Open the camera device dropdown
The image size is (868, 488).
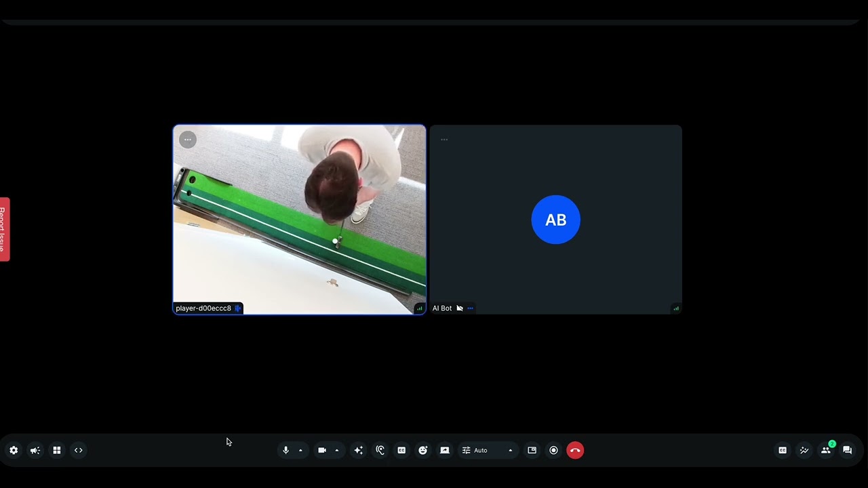(x=337, y=450)
